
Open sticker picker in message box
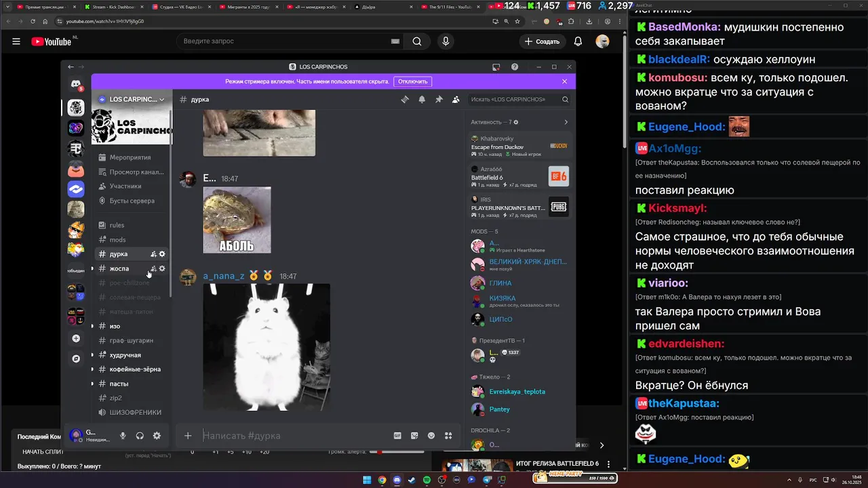(x=414, y=436)
